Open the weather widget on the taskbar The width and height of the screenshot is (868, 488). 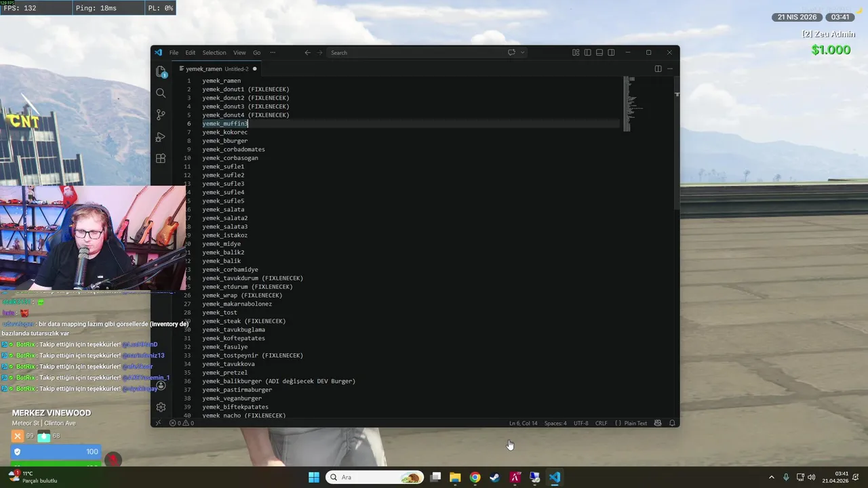(33, 477)
